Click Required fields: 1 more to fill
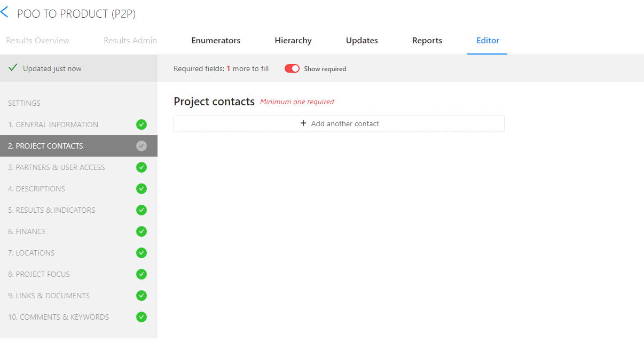Screen dimensions: 644x348 tap(221, 68)
